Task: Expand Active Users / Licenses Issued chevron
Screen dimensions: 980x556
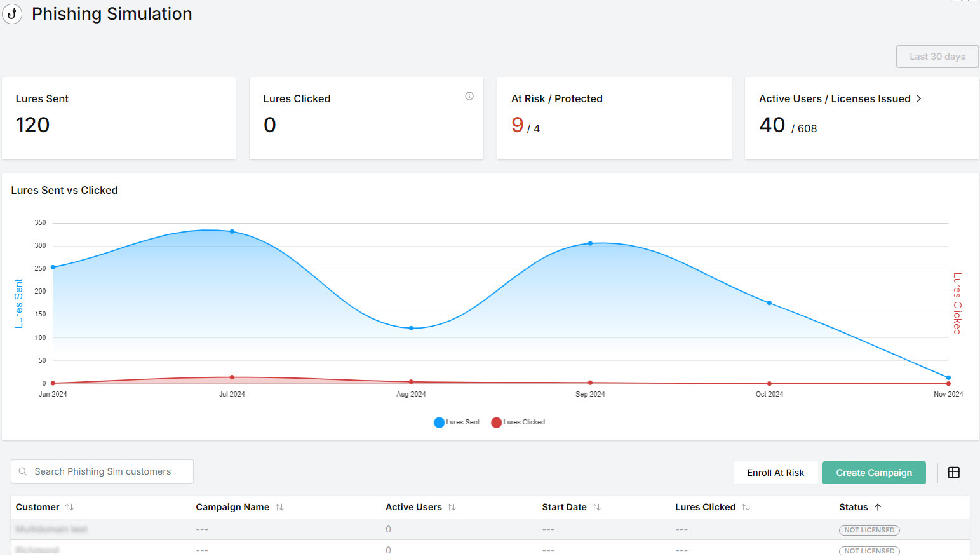Action: (919, 98)
